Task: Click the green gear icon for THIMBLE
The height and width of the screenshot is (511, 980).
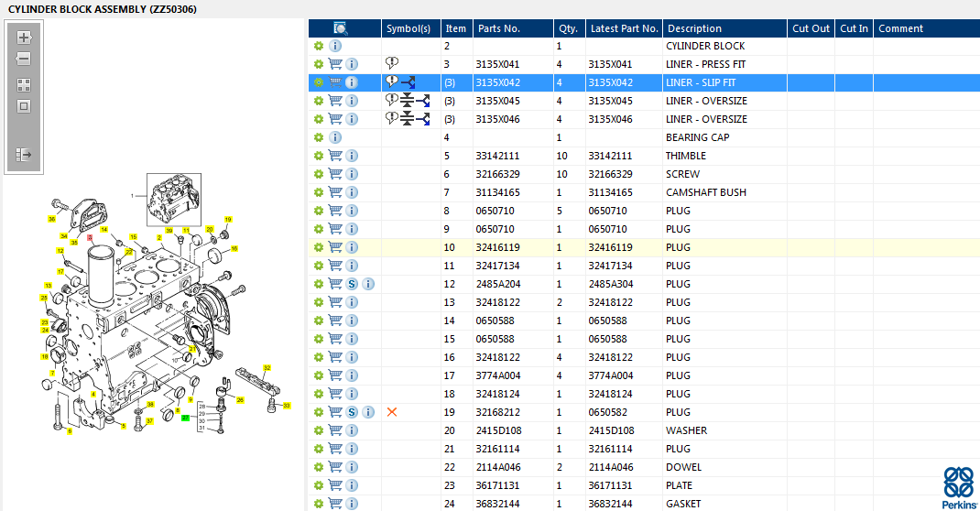Action: click(318, 156)
